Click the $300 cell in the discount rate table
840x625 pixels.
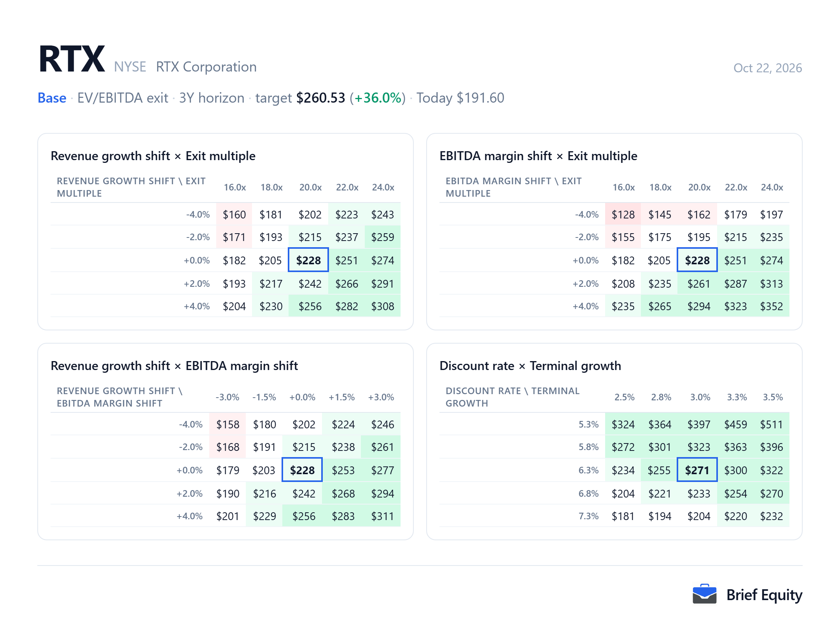(x=735, y=470)
